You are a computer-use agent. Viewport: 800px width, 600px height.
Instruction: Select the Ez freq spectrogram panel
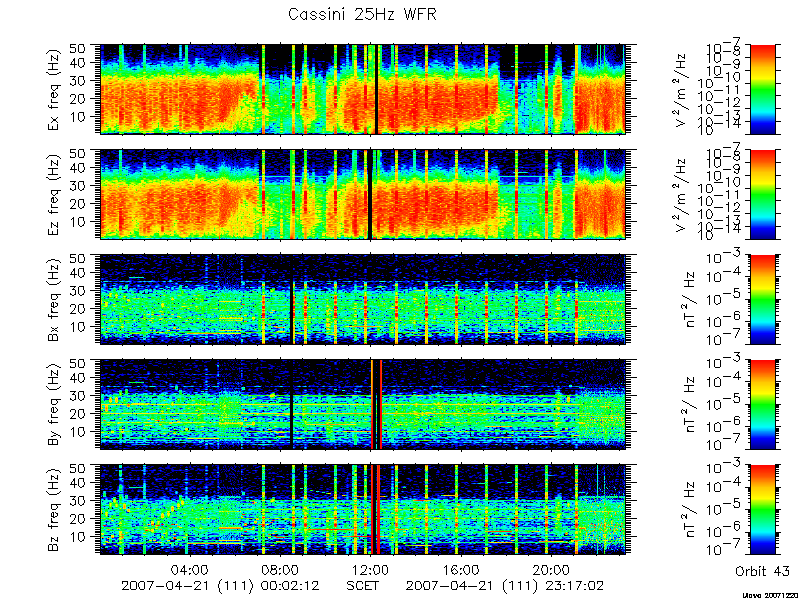pyautogui.click(x=363, y=194)
